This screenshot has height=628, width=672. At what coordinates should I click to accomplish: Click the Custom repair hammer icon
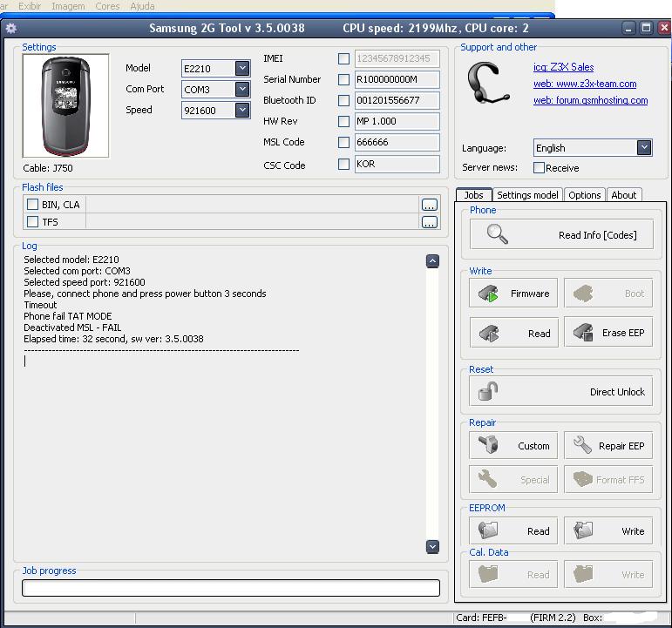(x=488, y=444)
